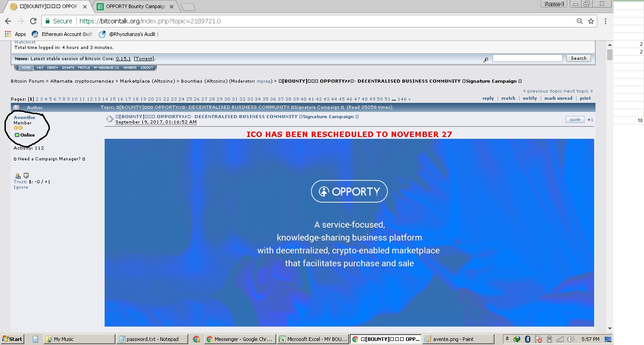
Task: Click the Chrome icon taskbar button
Action: pyautogui.click(x=196, y=339)
